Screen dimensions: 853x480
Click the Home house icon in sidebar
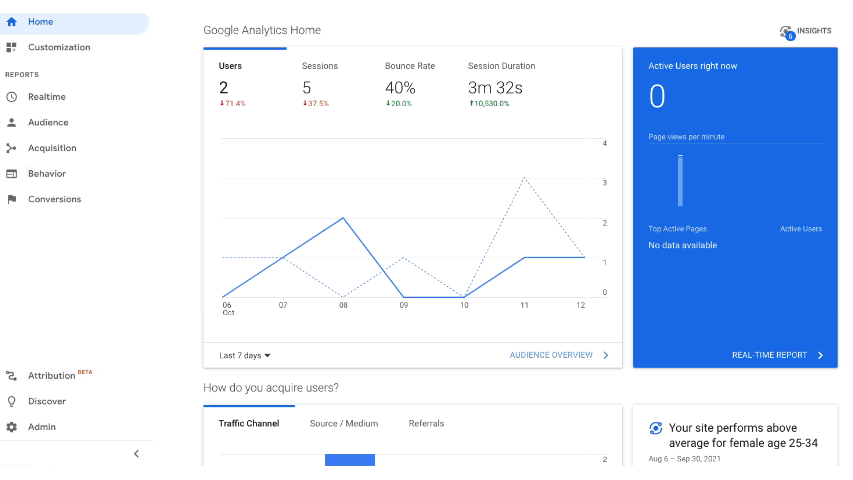pos(11,22)
